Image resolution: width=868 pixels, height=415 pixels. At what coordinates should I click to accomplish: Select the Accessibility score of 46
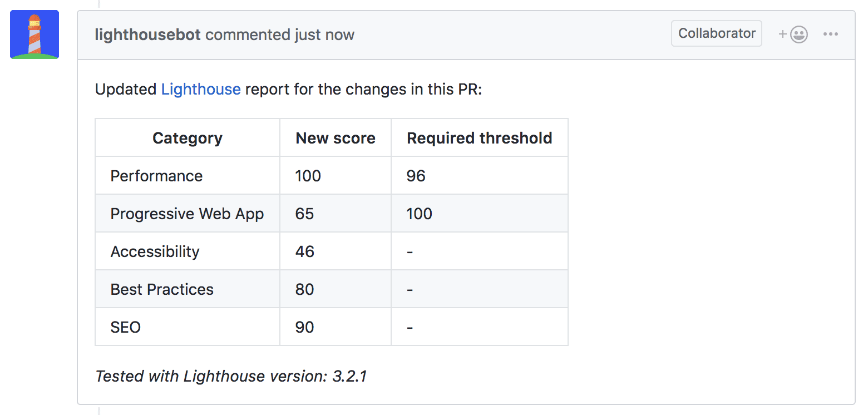click(x=304, y=251)
